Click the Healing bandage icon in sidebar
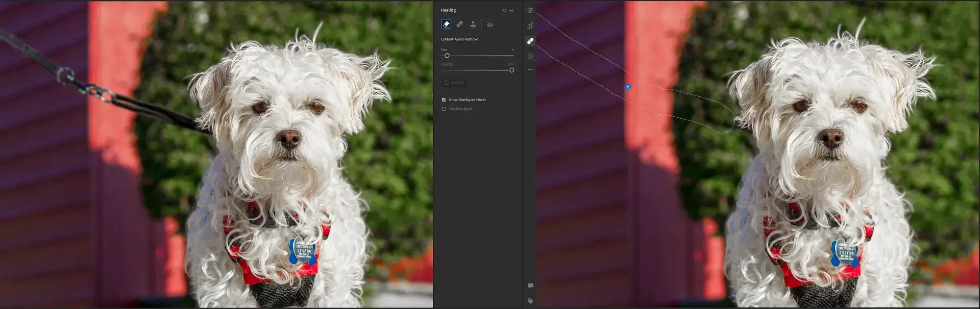 tap(530, 41)
